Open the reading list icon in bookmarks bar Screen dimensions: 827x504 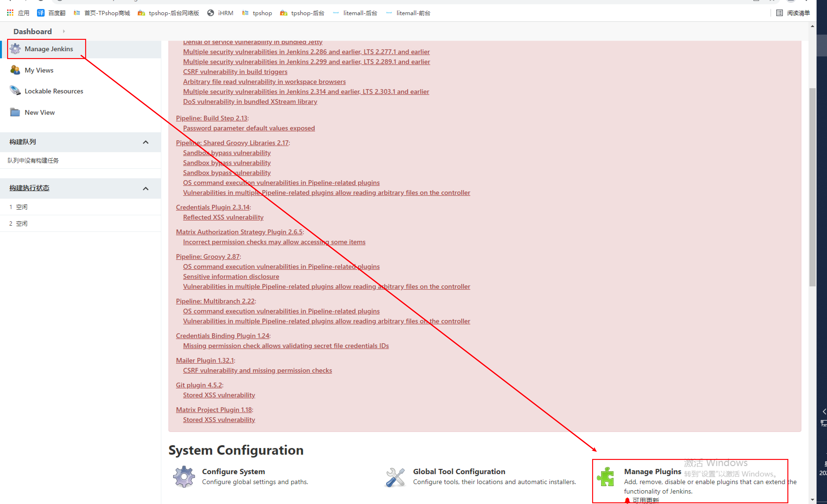point(779,13)
